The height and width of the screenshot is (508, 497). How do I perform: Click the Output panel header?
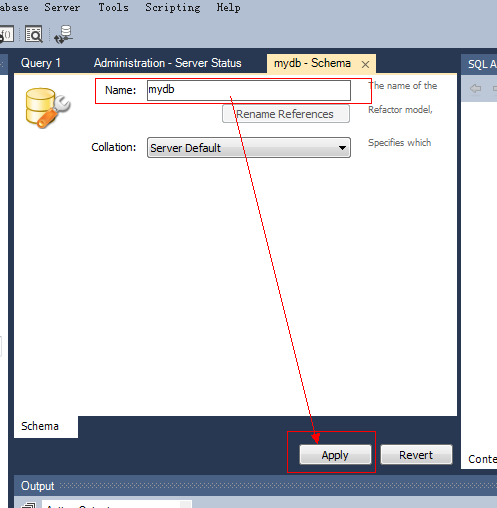(x=255, y=486)
